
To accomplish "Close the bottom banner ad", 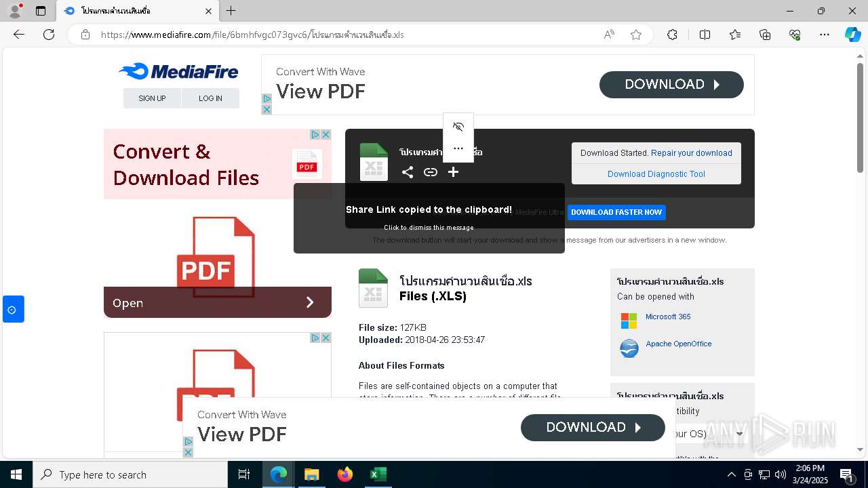I will (x=189, y=452).
